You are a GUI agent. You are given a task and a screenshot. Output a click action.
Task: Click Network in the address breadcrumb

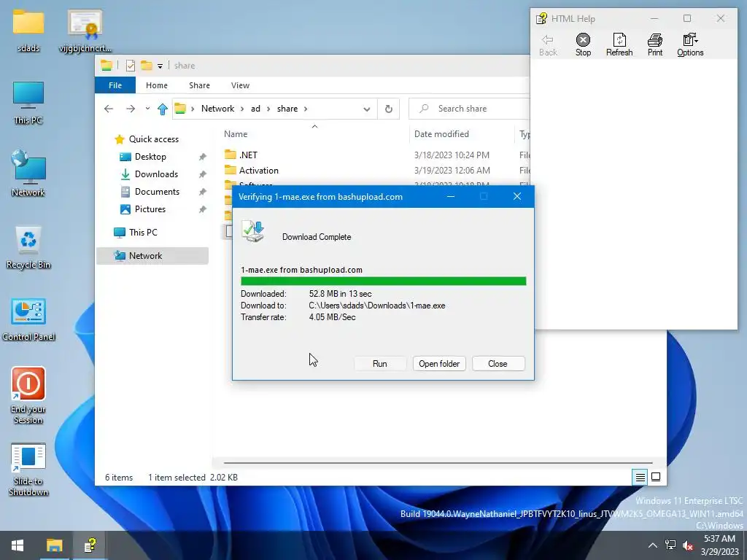[x=217, y=109]
